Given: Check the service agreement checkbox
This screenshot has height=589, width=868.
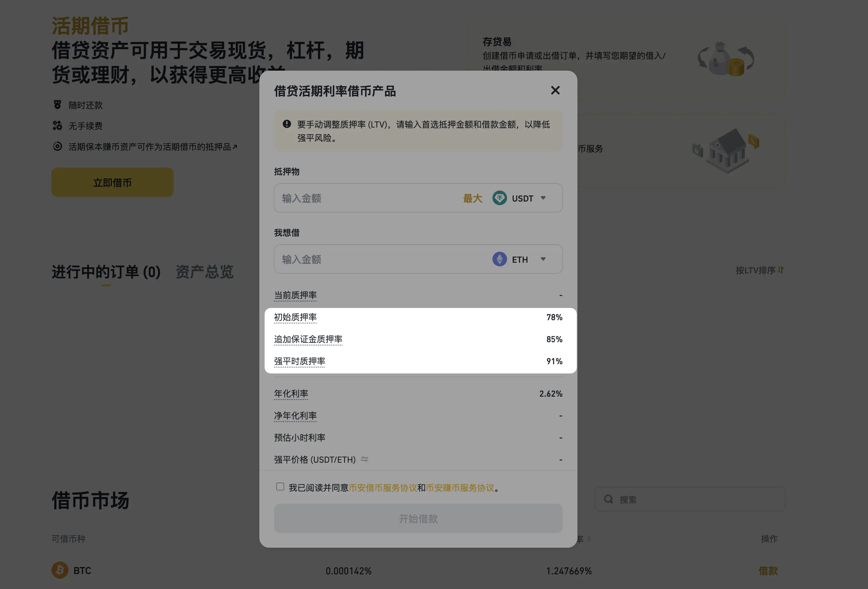Looking at the screenshot, I should [280, 487].
